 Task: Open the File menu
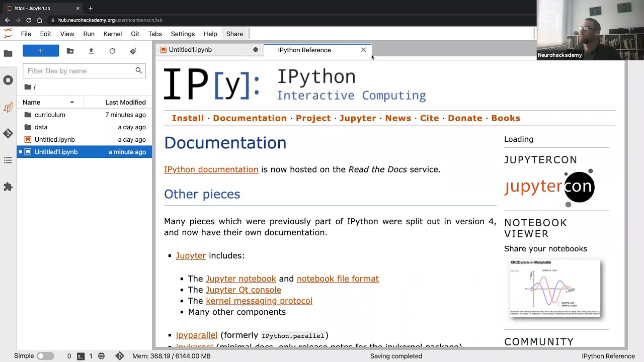tap(26, 34)
